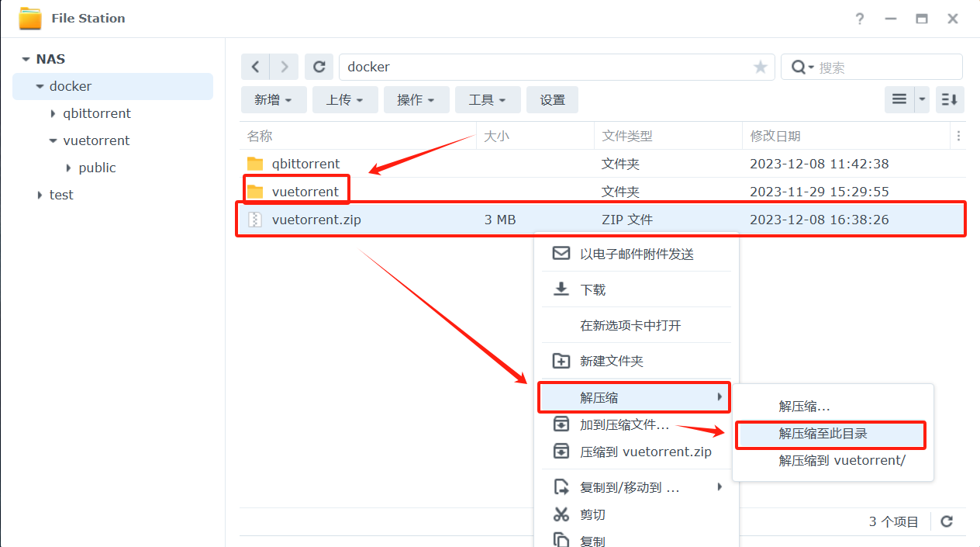Click the forward navigation arrow
980x547 pixels.
click(285, 67)
